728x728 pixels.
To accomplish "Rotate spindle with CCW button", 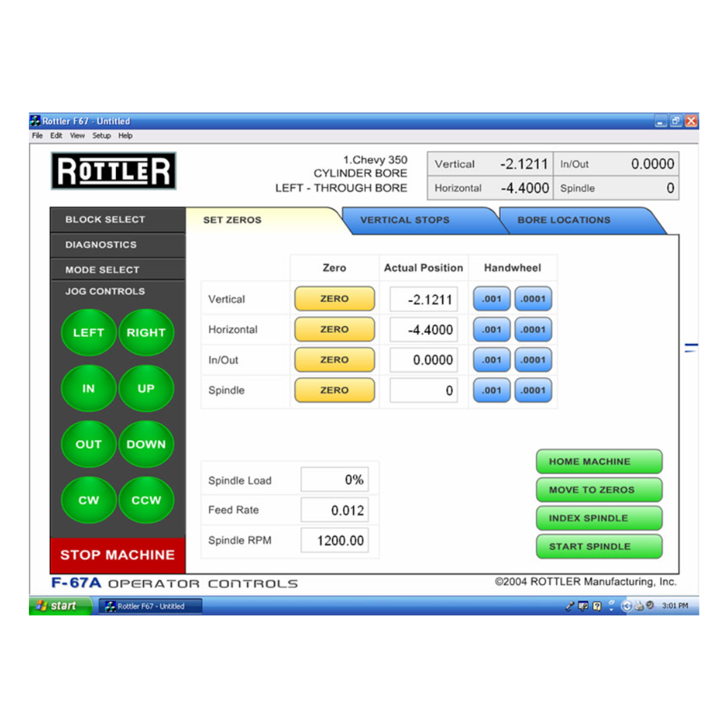I will coord(146,500).
